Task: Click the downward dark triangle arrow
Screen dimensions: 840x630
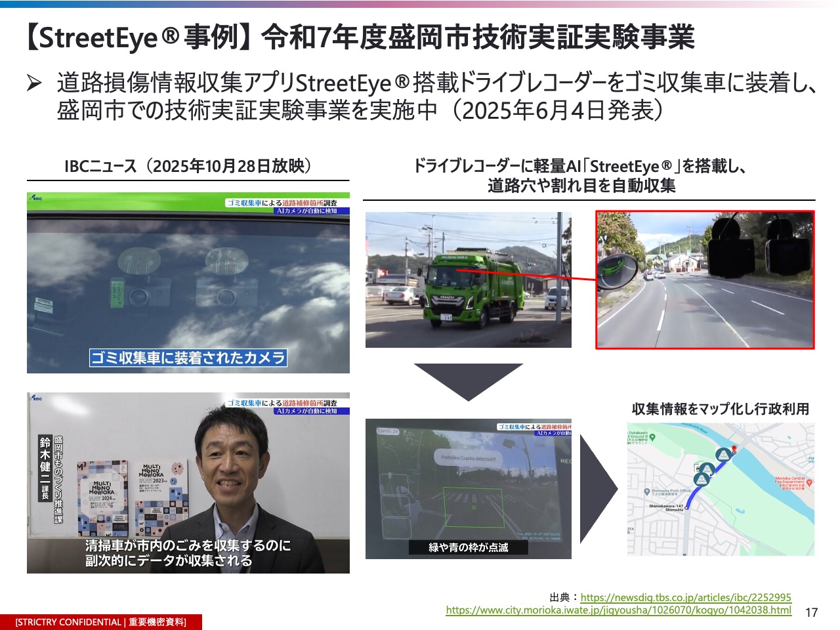Action: click(x=468, y=381)
